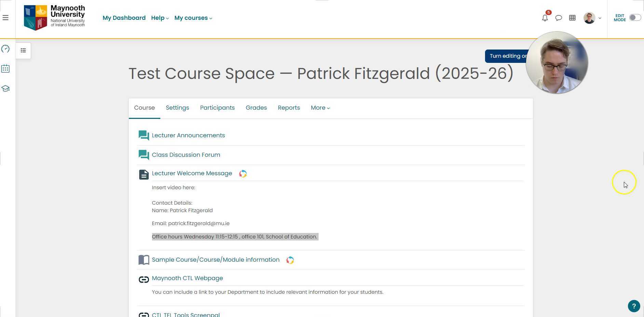Click the round help question mark button
This screenshot has height=317, width=644.
pyautogui.click(x=634, y=306)
